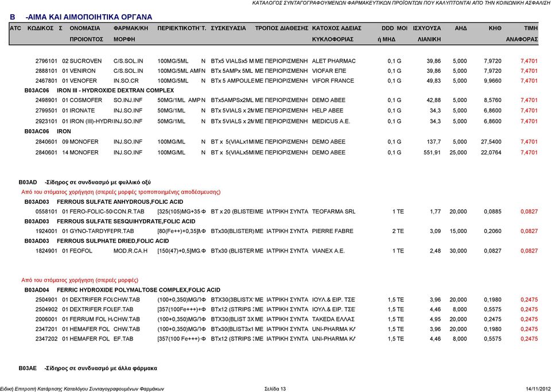Screen dimensions: 551x392
Task: Click the SUCROVEN product name
Action: [x=86, y=61]
